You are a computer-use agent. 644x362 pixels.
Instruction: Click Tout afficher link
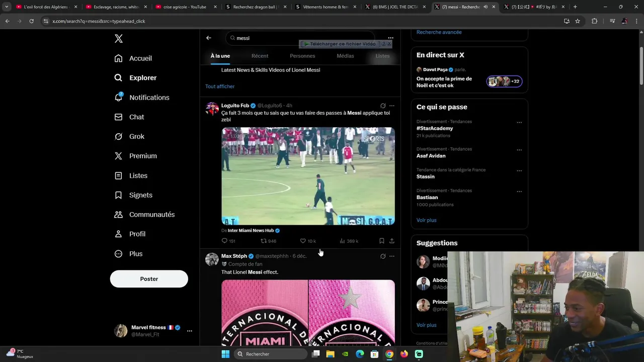(220, 86)
